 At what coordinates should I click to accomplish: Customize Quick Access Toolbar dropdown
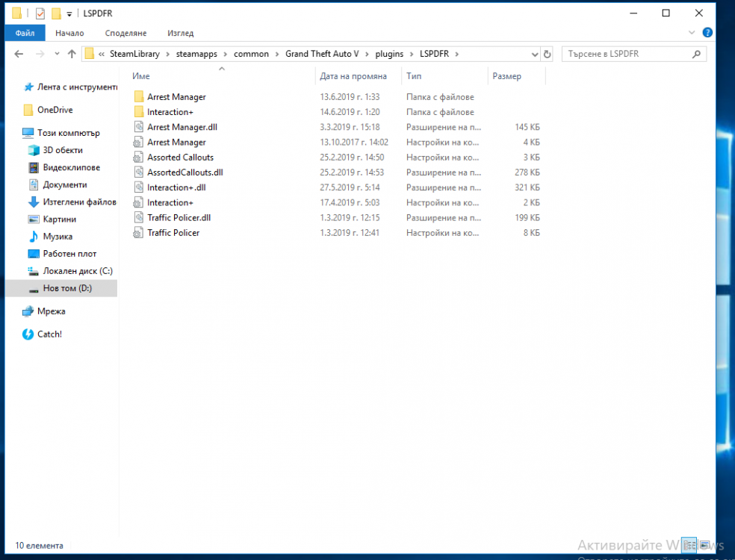point(69,14)
